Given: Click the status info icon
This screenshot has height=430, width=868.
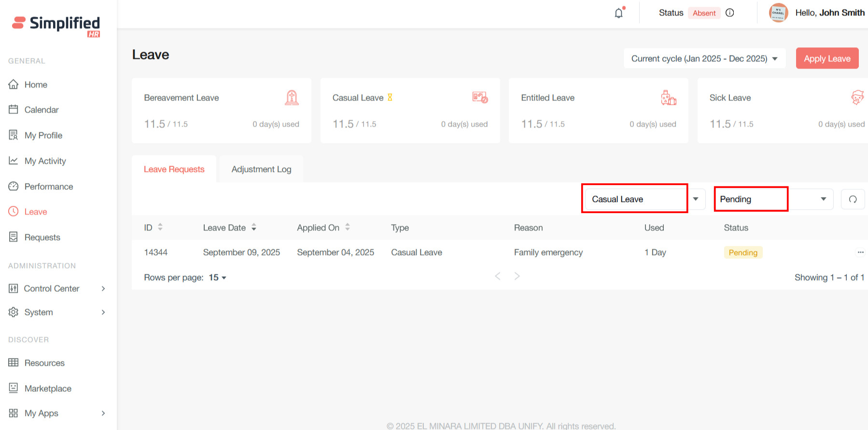Looking at the screenshot, I should 730,13.
